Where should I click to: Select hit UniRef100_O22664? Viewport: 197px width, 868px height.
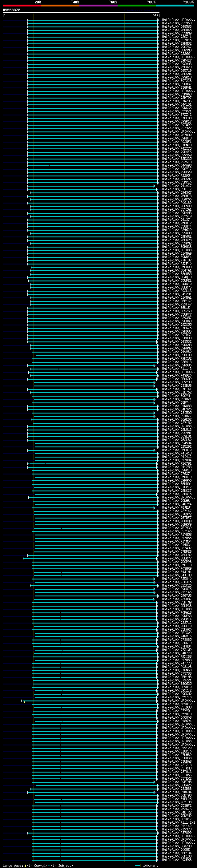pyautogui.click(x=177, y=54)
